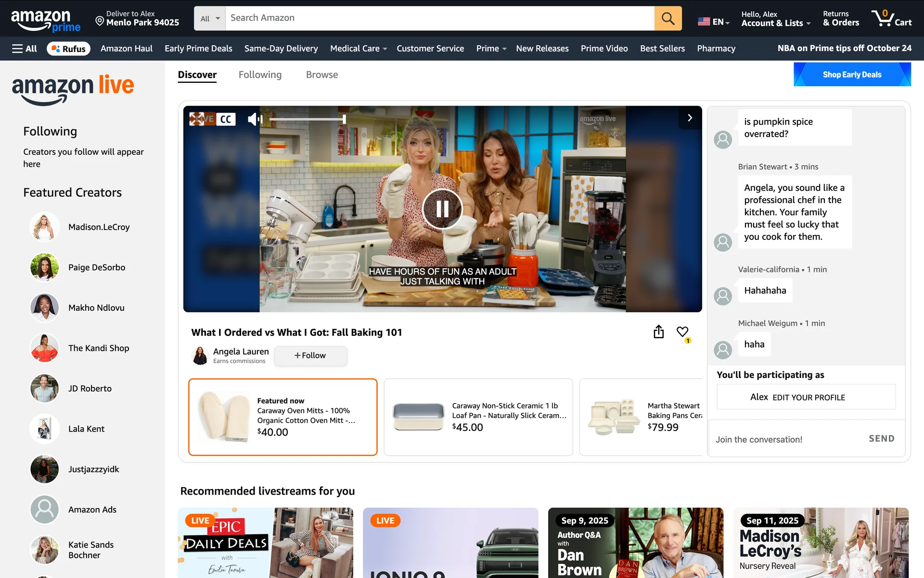Screen dimensions: 924x578
Task: Like the stream with heart icon
Action: pos(682,331)
